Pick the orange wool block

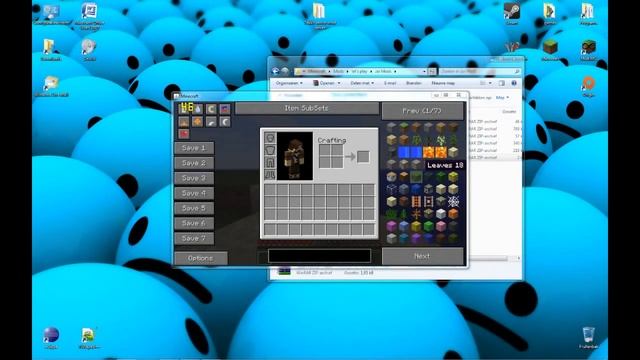453,213
